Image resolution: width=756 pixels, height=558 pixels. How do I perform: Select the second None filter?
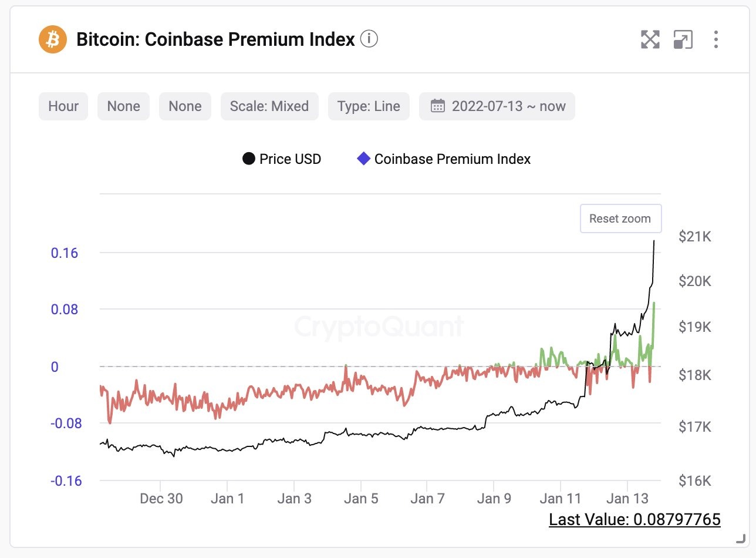pyautogui.click(x=185, y=106)
